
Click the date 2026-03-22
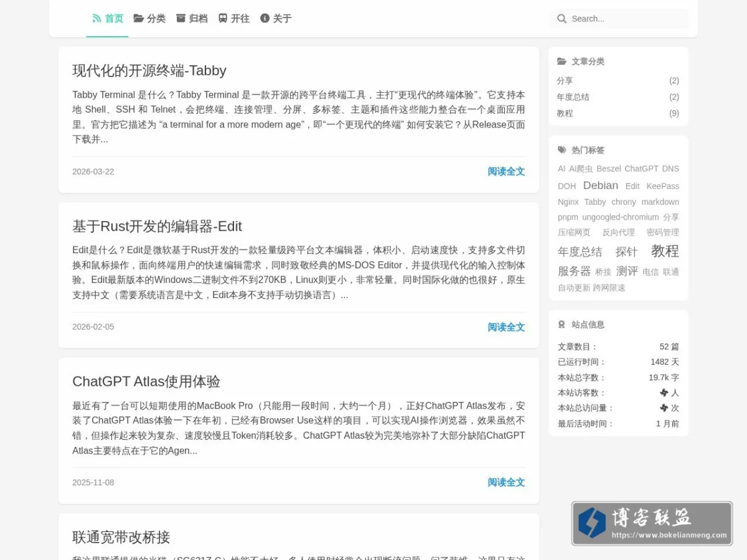[x=93, y=172]
